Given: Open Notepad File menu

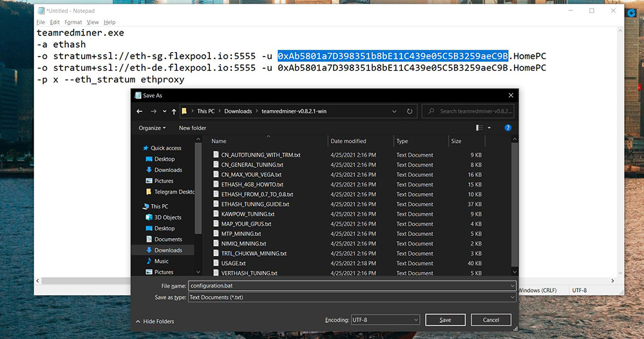Looking at the screenshot, I should tap(41, 22).
